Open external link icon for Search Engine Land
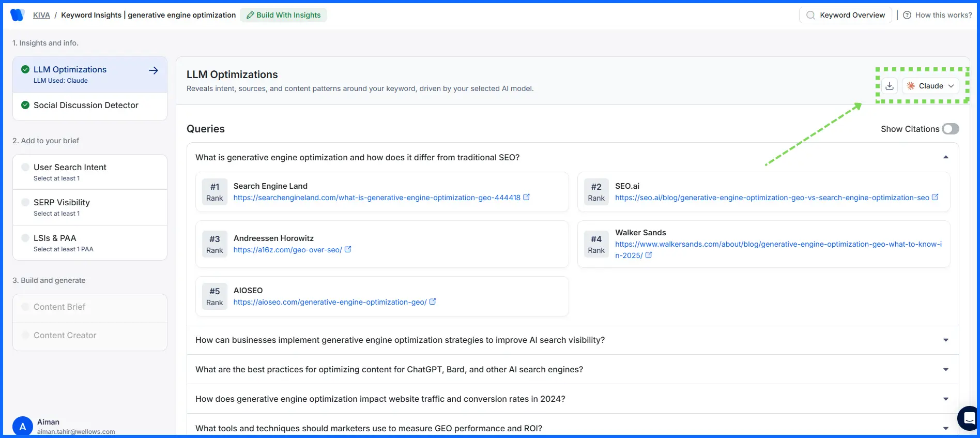980x438 pixels. coord(526,197)
